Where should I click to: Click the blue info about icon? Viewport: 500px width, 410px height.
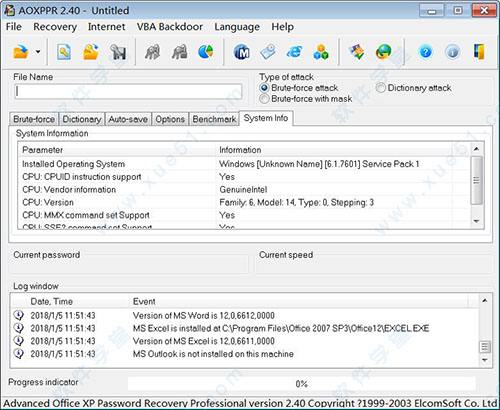coord(452,52)
